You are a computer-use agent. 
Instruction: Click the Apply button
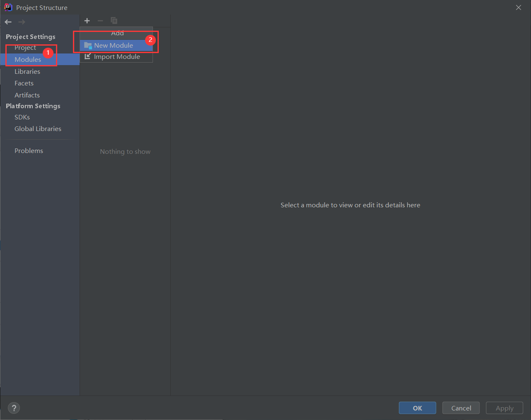click(504, 408)
